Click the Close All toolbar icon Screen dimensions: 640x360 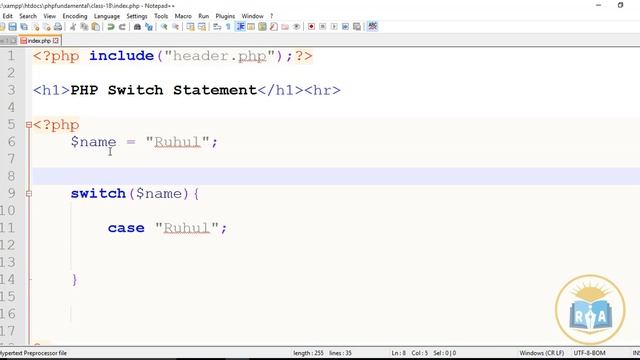[47, 27]
